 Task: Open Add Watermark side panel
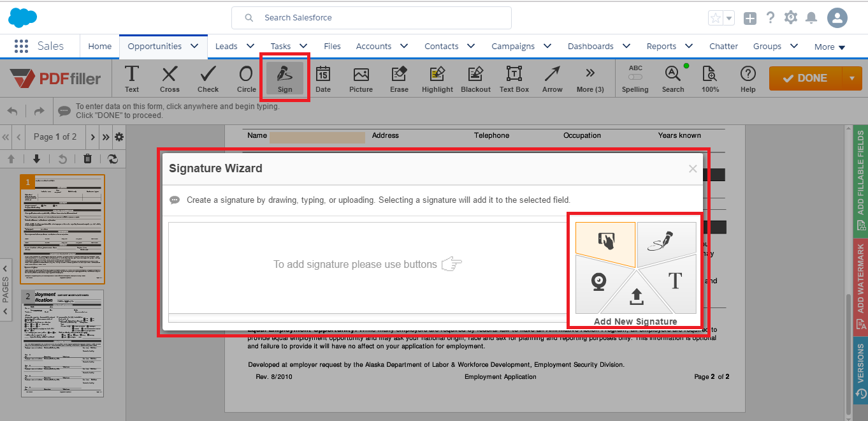(x=860, y=286)
